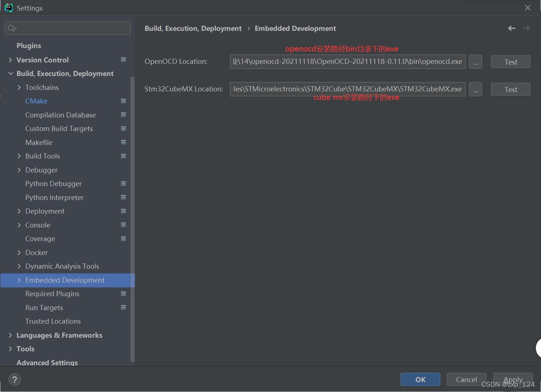Expand the Tools section
The image size is (541, 392).
point(10,349)
